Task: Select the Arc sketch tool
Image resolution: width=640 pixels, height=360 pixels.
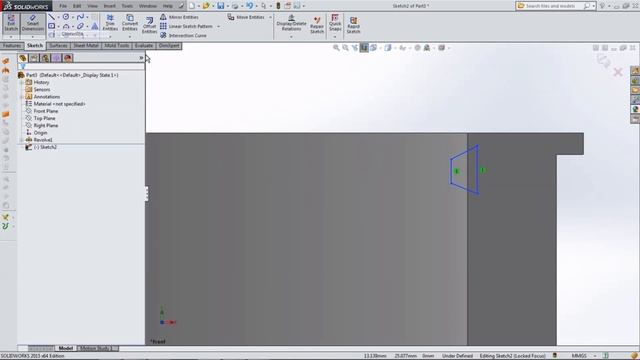Action: (x=66, y=26)
